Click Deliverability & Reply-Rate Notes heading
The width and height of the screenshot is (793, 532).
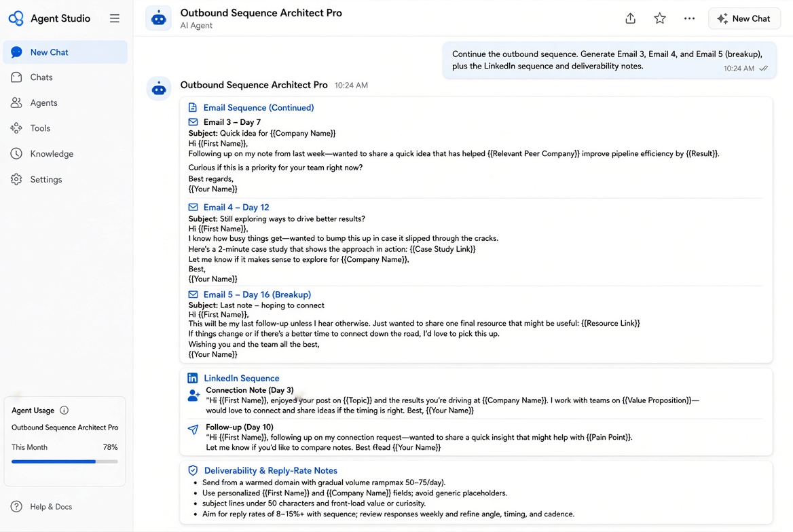pos(271,471)
